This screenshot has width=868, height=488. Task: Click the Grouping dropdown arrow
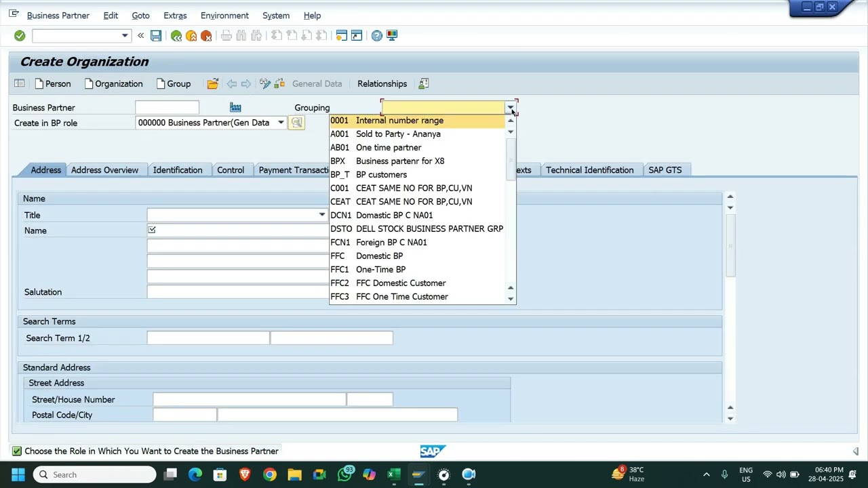(510, 108)
